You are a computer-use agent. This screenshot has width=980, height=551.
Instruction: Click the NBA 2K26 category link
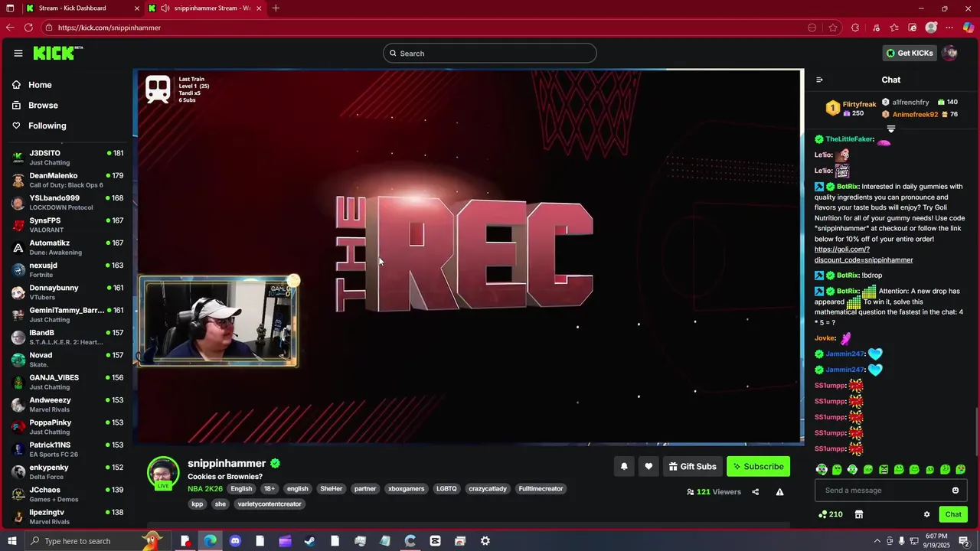(x=205, y=489)
